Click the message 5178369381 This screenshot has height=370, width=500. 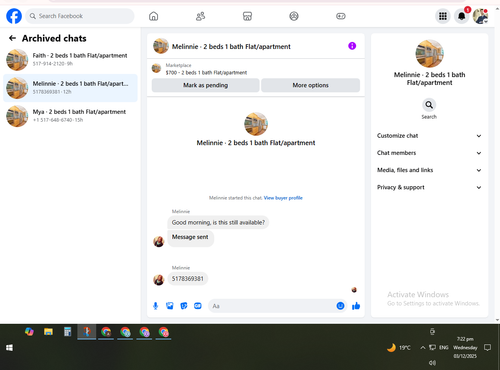click(x=187, y=279)
